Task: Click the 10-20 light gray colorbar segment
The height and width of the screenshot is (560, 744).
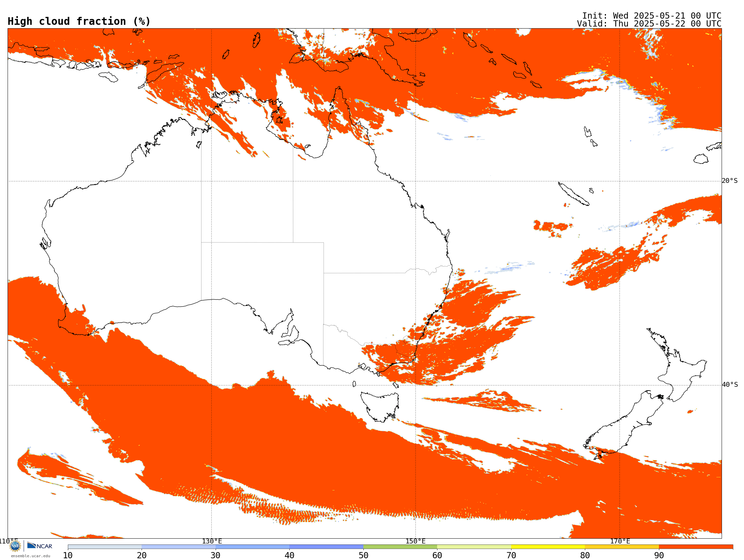Action: (x=105, y=547)
